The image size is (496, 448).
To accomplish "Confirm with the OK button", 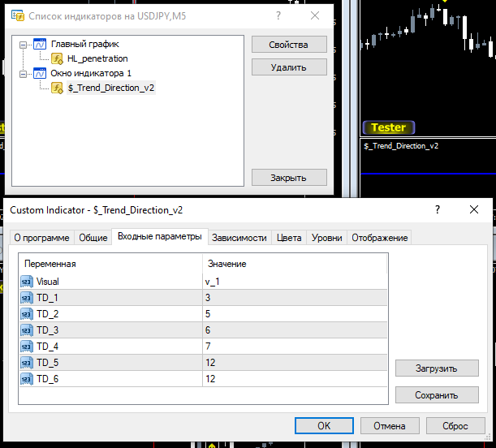I will point(324,425).
